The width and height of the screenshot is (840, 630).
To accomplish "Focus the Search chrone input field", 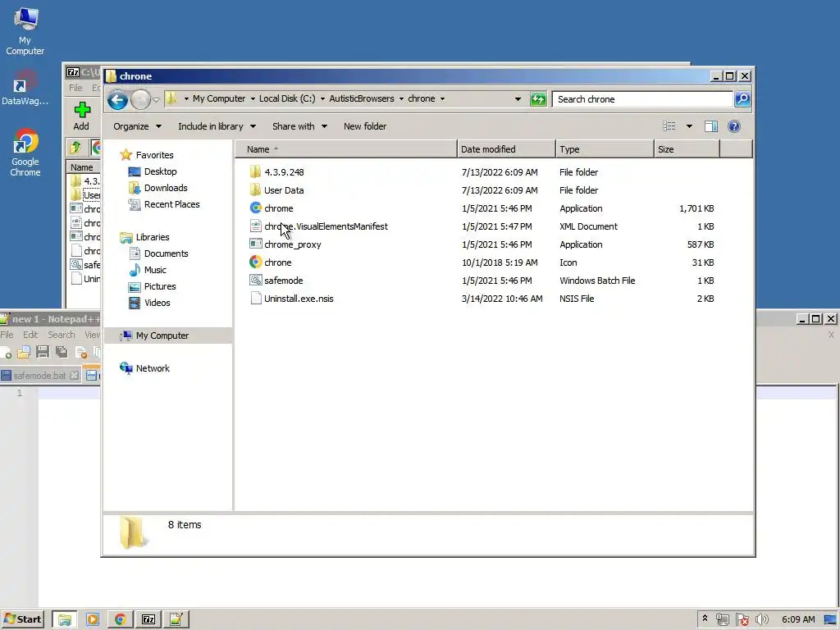I will (641, 99).
